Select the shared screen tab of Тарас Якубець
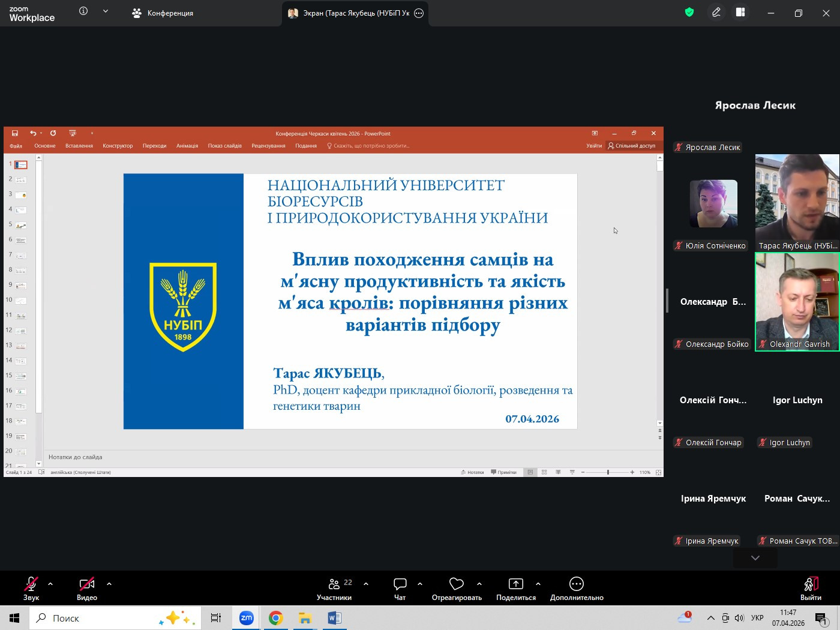840x630 pixels. pyautogui.click(x=350, y=13)
